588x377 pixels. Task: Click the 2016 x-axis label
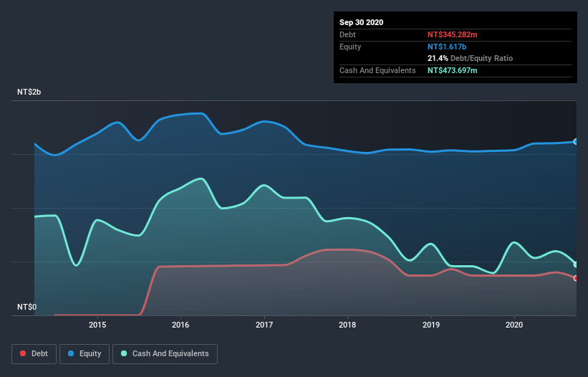click(180, 325)
